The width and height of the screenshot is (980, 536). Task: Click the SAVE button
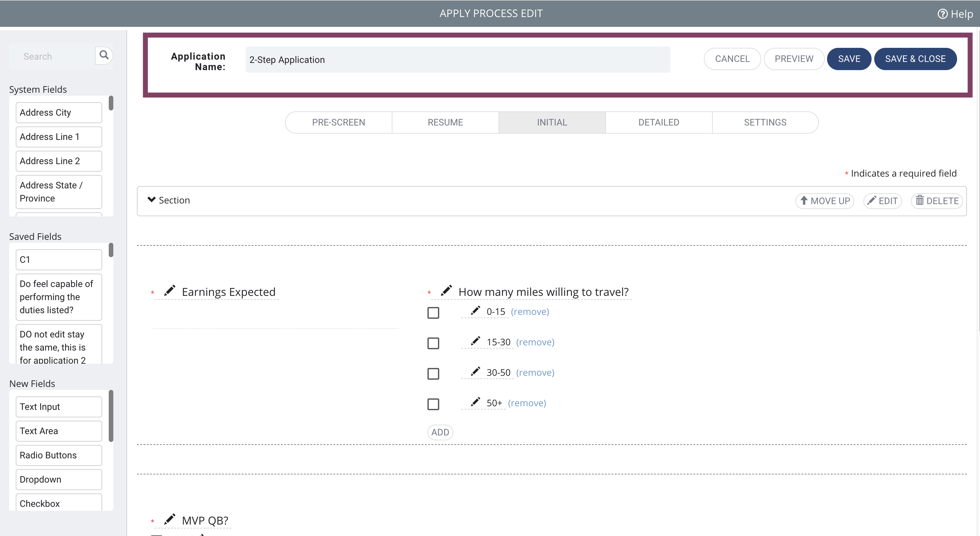click(849, 59)
